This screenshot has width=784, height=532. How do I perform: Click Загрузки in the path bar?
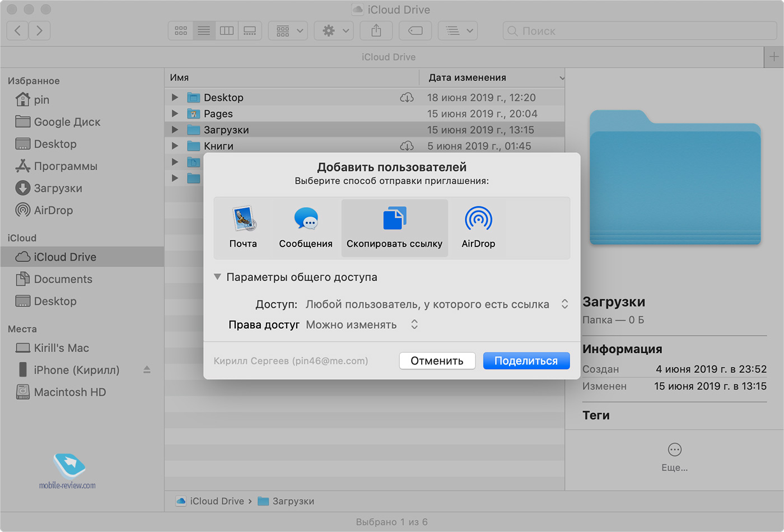click(x=286, y=501)
